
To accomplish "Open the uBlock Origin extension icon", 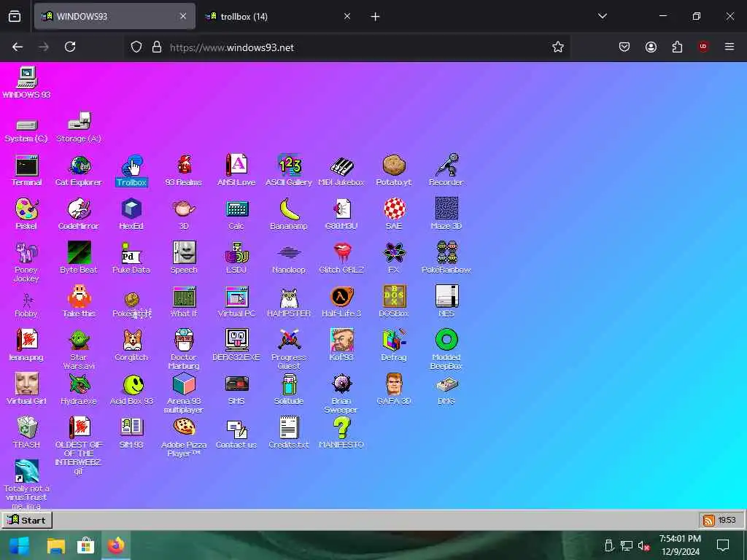I will (x=703, y=47).
